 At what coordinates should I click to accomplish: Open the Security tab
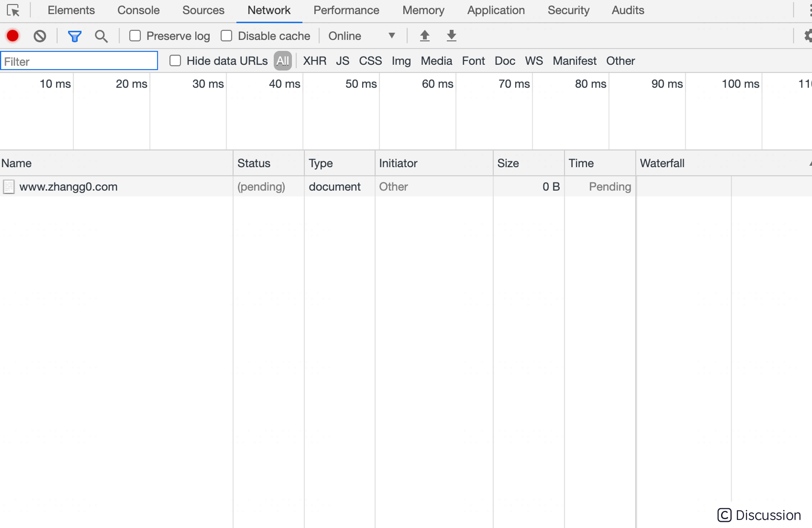point(568,10)
